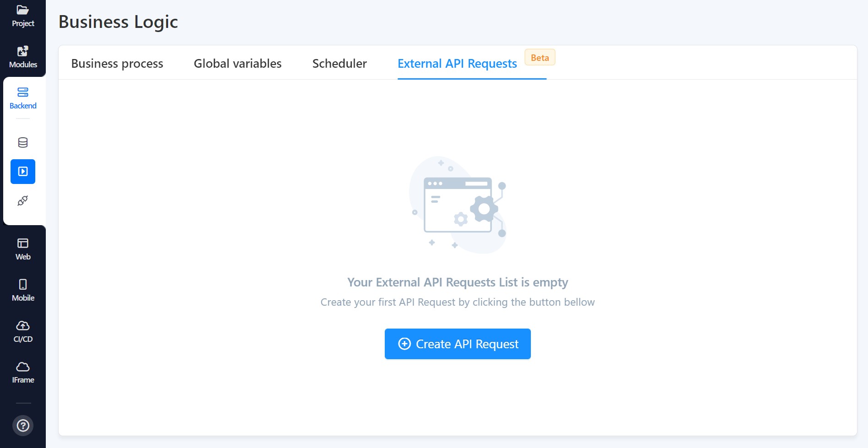Switch to the Scheduler tab
868x448 pixels.
339,64
